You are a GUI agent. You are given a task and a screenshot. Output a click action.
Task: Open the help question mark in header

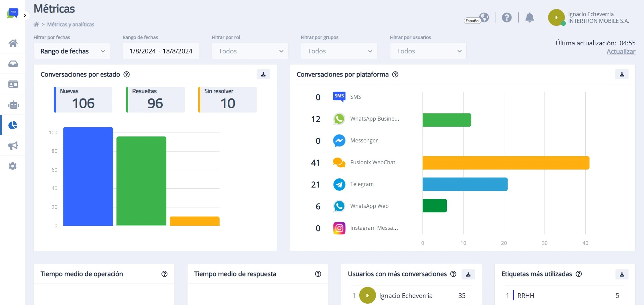506,17
